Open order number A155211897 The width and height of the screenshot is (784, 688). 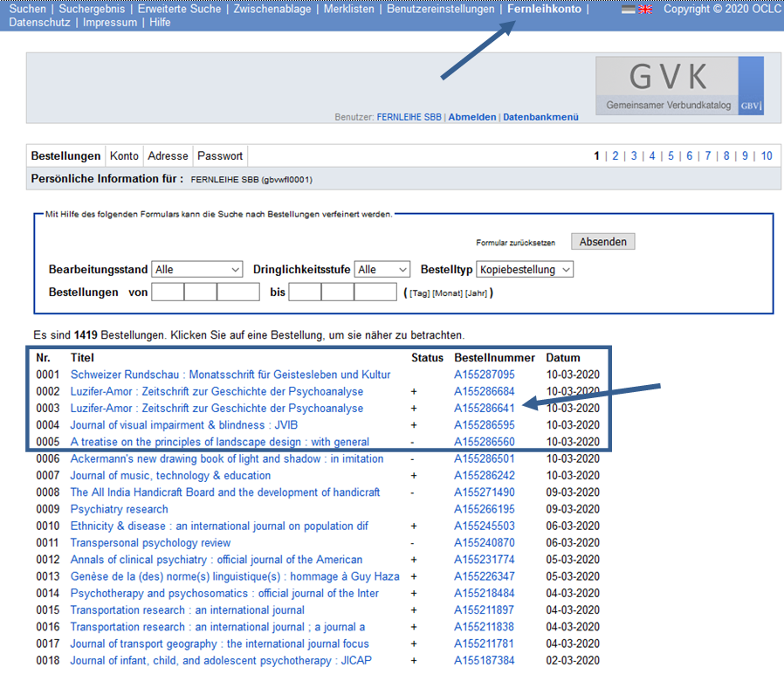coord(484,610)
